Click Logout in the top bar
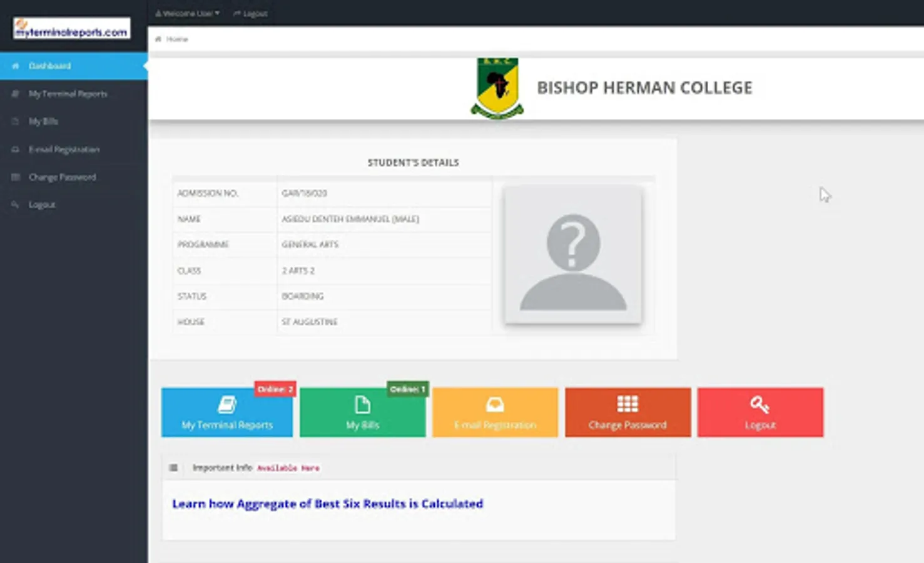This screenshot has width=924, height=563. pyautogui.click(x=250, y=13)
